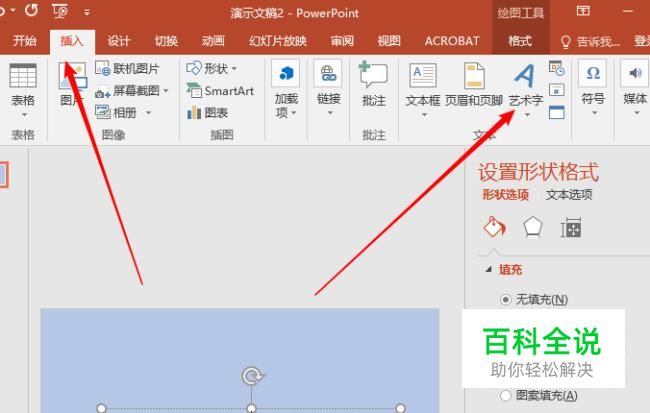Expand the 表格 table dropdown arrow

24,114
